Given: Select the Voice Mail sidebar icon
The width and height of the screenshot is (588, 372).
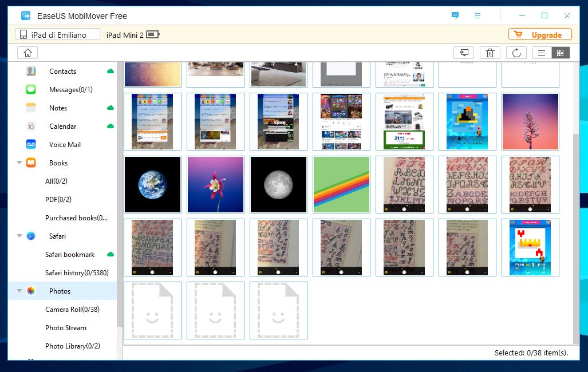Looking at the screenshot, I should click(31, 145).
